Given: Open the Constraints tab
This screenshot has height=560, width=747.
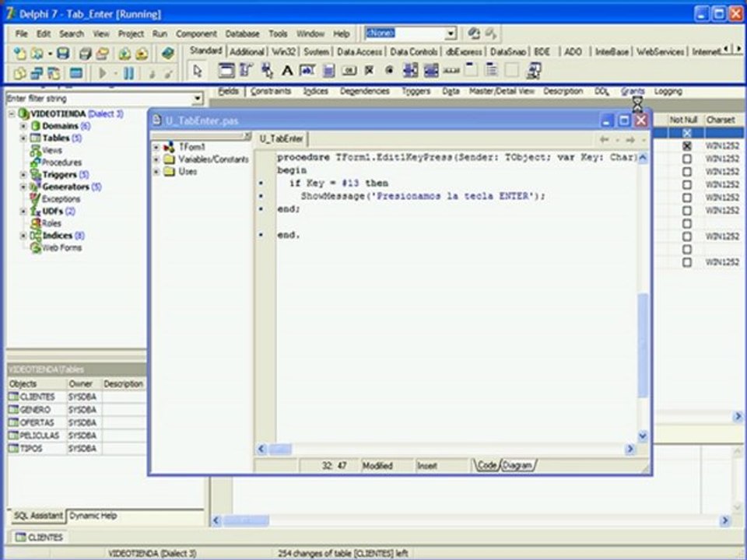Looking at the screenshot, I should [x=271, y=91].
